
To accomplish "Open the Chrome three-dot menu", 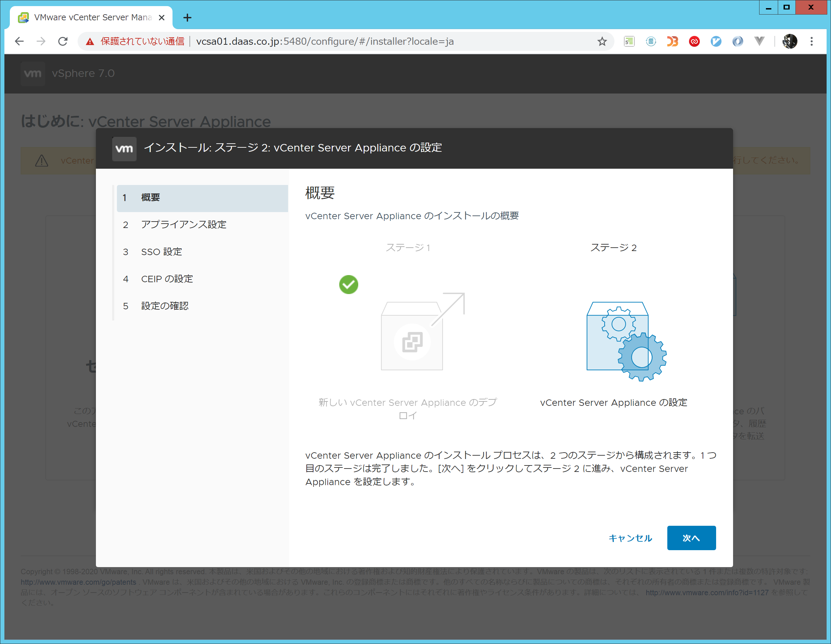I will (811, 41).
